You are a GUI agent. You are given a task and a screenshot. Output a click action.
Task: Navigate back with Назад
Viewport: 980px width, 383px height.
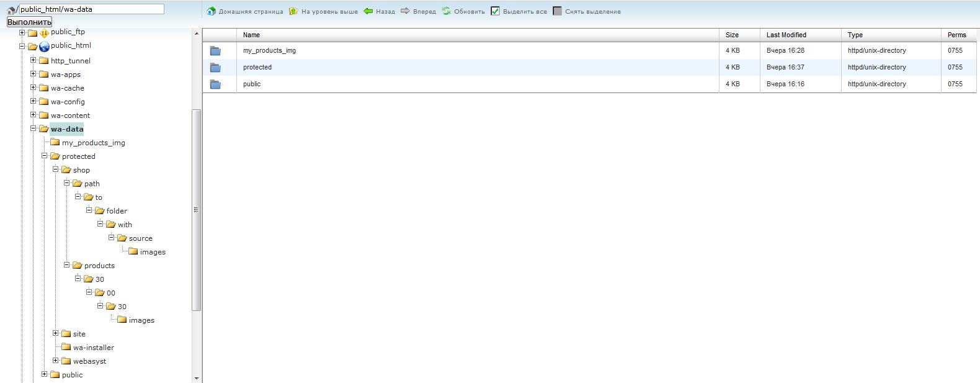(x=379, y=11)
